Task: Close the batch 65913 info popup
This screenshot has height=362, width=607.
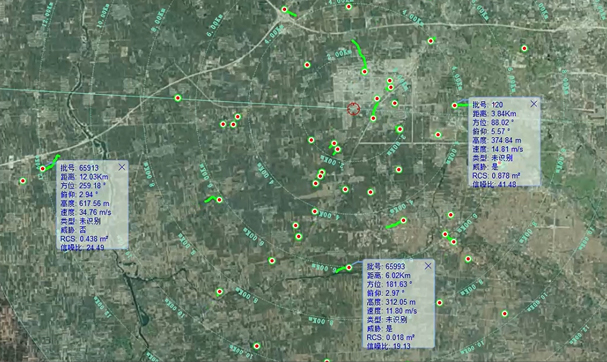Action: coord(122,167)
